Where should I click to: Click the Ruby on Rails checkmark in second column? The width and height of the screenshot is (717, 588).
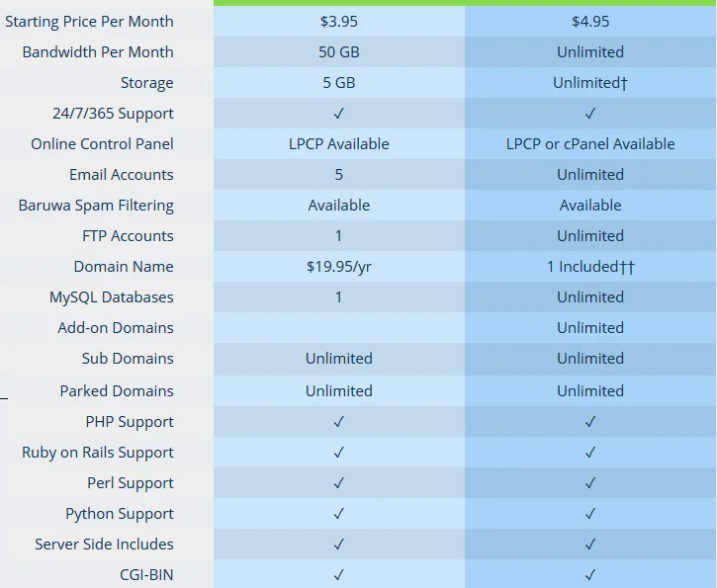[590, 453]
